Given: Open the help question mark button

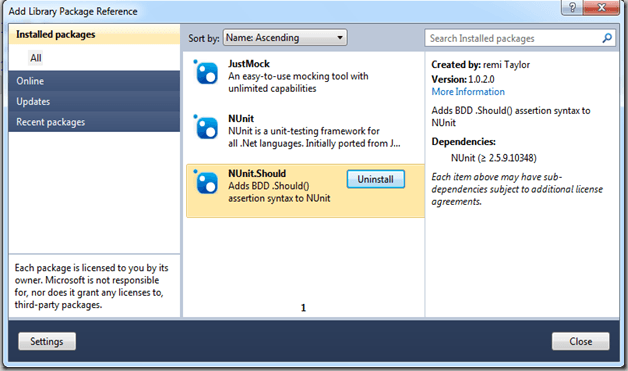Looking at the screenshot, I should pos(572,7).
